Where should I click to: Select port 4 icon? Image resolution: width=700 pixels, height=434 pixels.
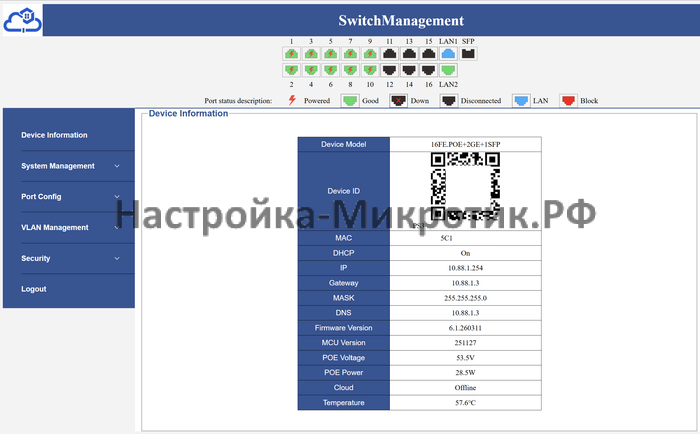tap(311, 70)
